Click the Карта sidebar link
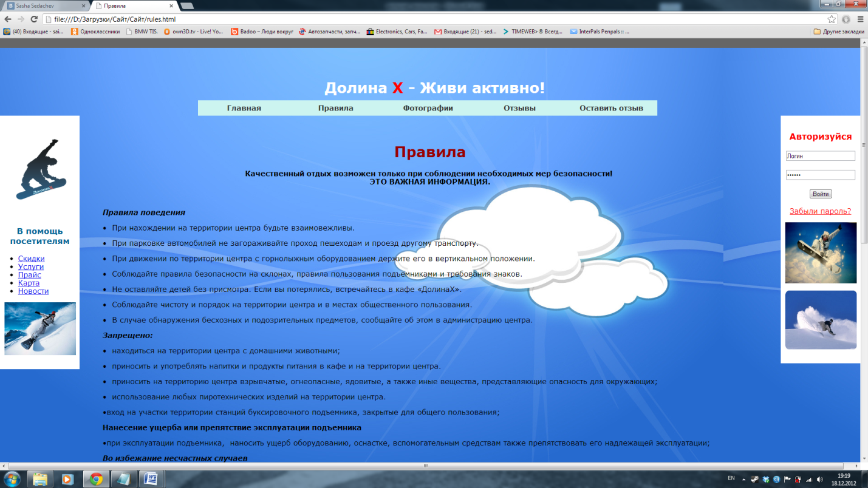The image size is (868, 488). [29, 283]
